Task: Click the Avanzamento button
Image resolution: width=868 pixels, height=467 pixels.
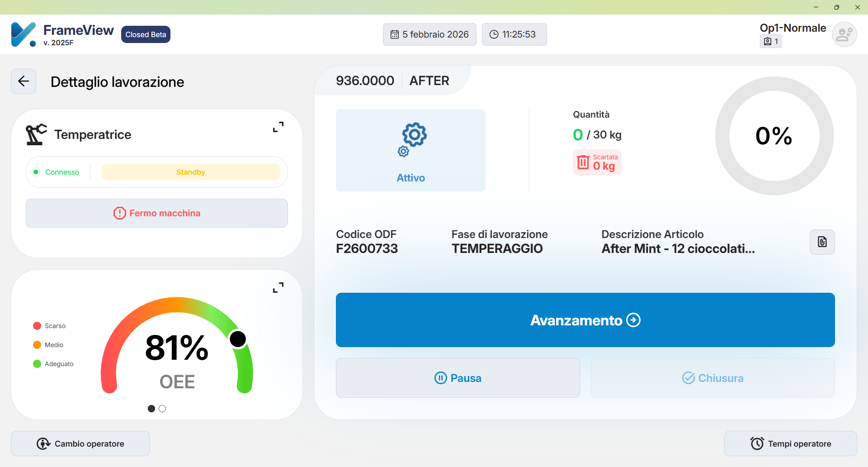Action: click(x=585, y=320)
